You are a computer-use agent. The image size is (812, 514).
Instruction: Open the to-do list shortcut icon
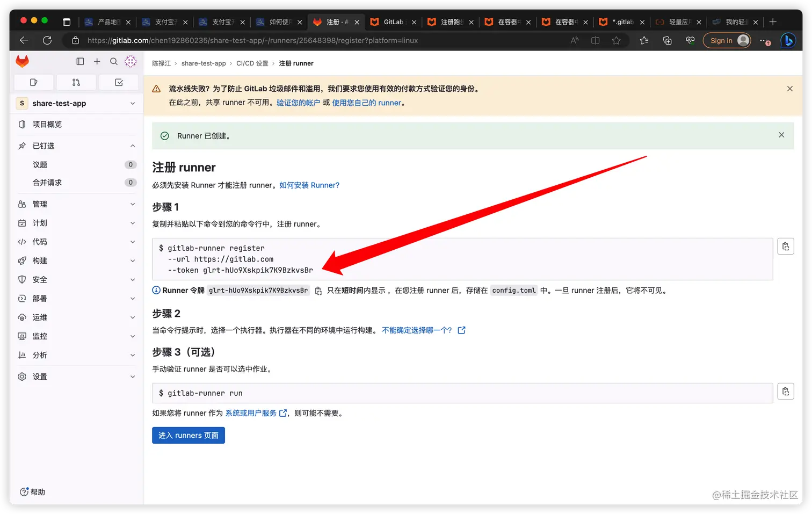coord(119,82)
